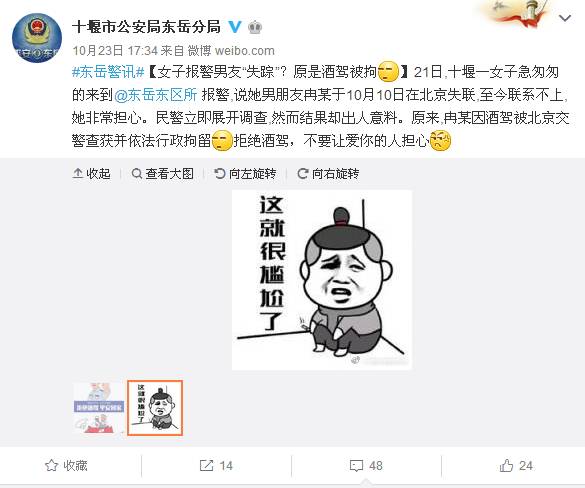Rotate image left with 向左旋转
585x488 pixels.
click(245, 173)
